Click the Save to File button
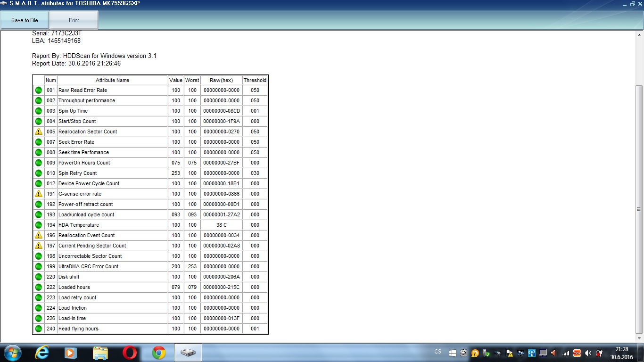 click(25, 20)
